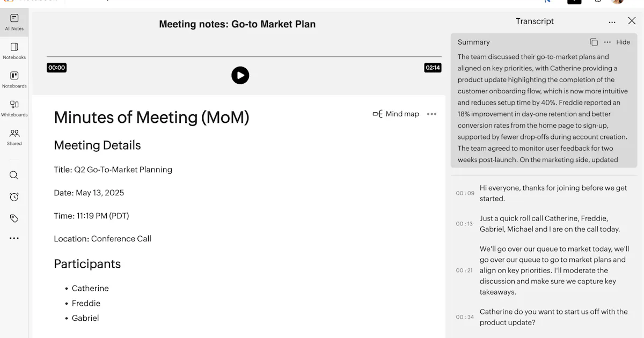644x338 pixels.
Task: Open the Notebooks section
Action: tap(14, 51)
